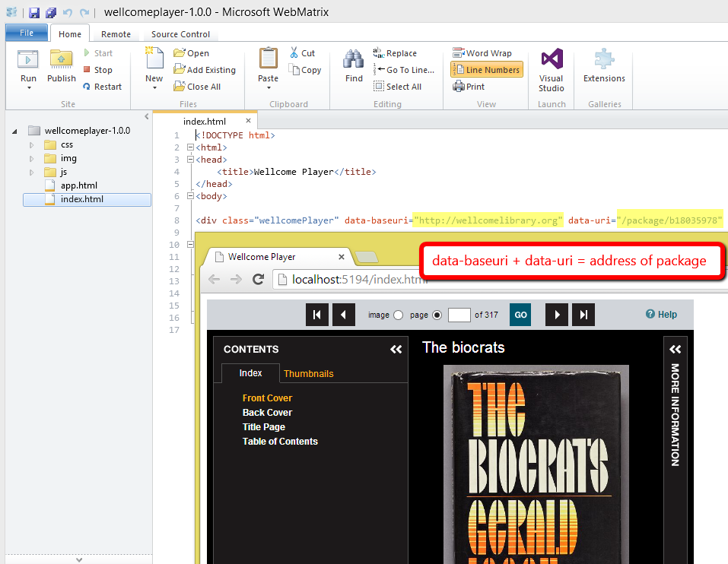Click the Save All icon
This screenshot has height=564, width=728.
[x=51, y=12]
